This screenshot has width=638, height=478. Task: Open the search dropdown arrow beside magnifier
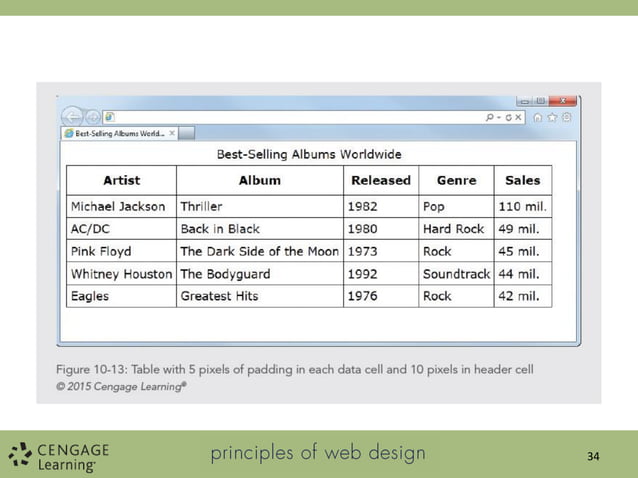[x=499, y=118]
